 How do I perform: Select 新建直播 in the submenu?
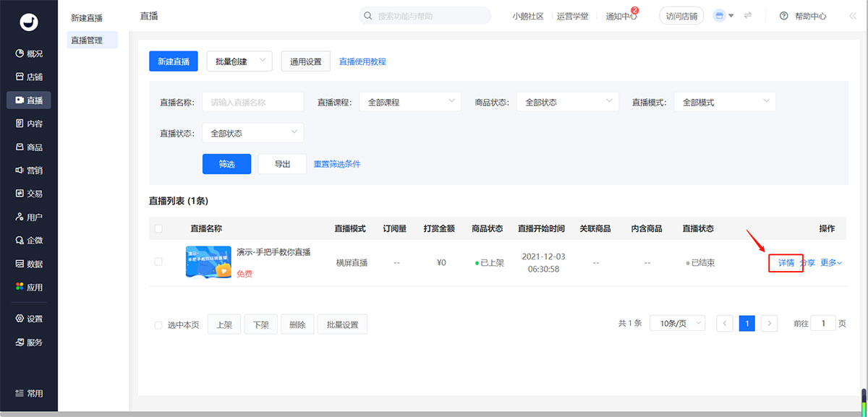click(x=88, y=17)
